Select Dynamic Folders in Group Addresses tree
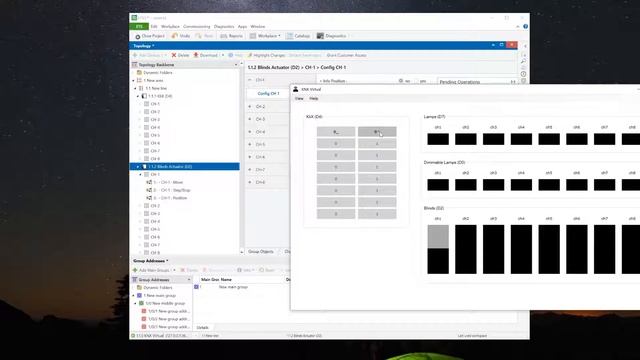640x360 pixels. 157,288
